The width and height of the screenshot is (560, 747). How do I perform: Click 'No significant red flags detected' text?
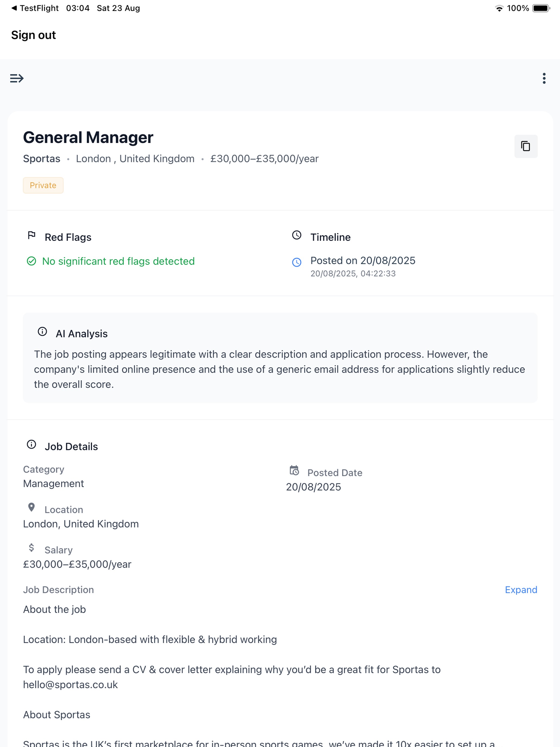click(x=119, y=261)
